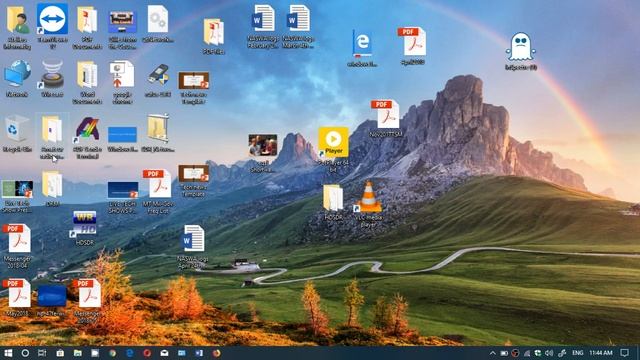Launch Opera from the taskbar

click(x=147, y=353)
